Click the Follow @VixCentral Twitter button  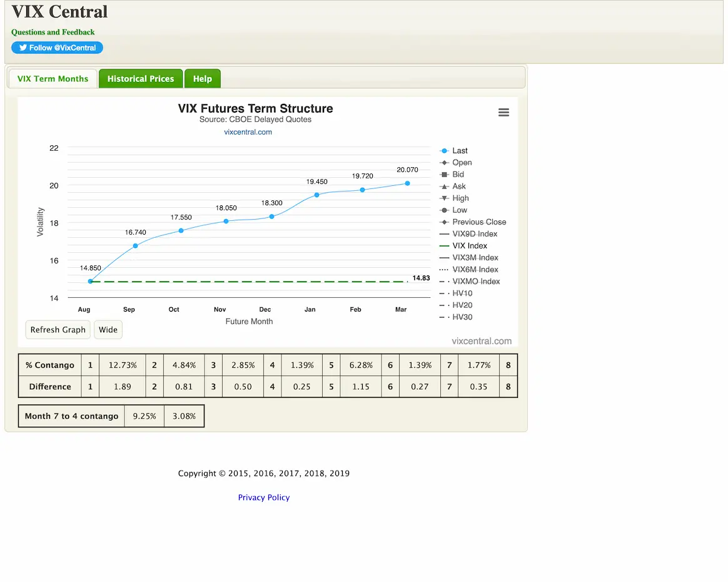coord(57,48)
